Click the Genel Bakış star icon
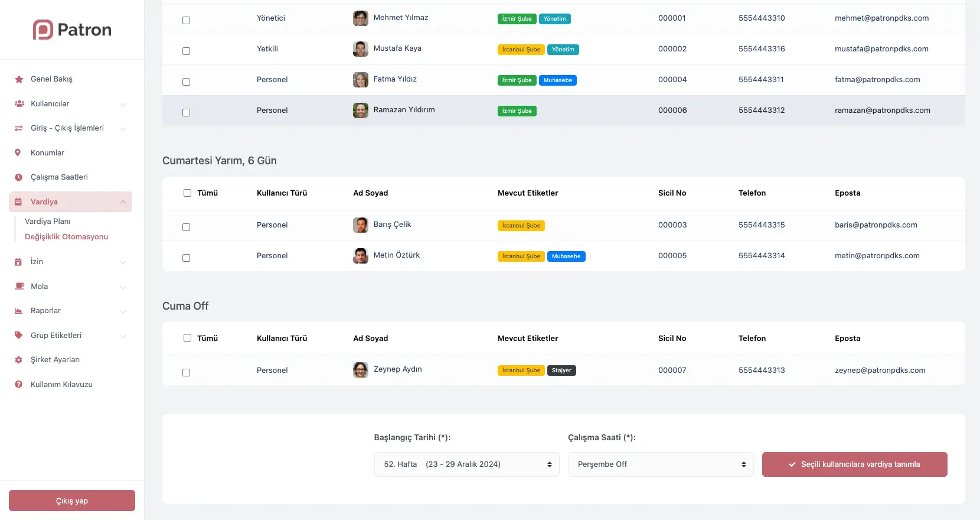This screenshot has height=520, width=980. (19, 79)
